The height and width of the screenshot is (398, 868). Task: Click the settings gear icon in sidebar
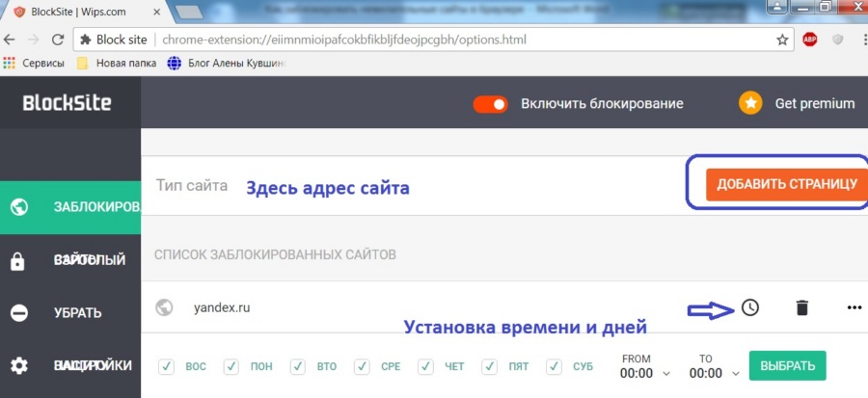(19, 365)
